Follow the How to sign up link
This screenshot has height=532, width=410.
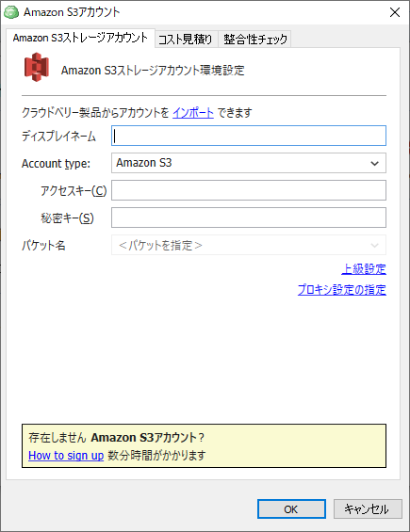[x=66, y=456]
